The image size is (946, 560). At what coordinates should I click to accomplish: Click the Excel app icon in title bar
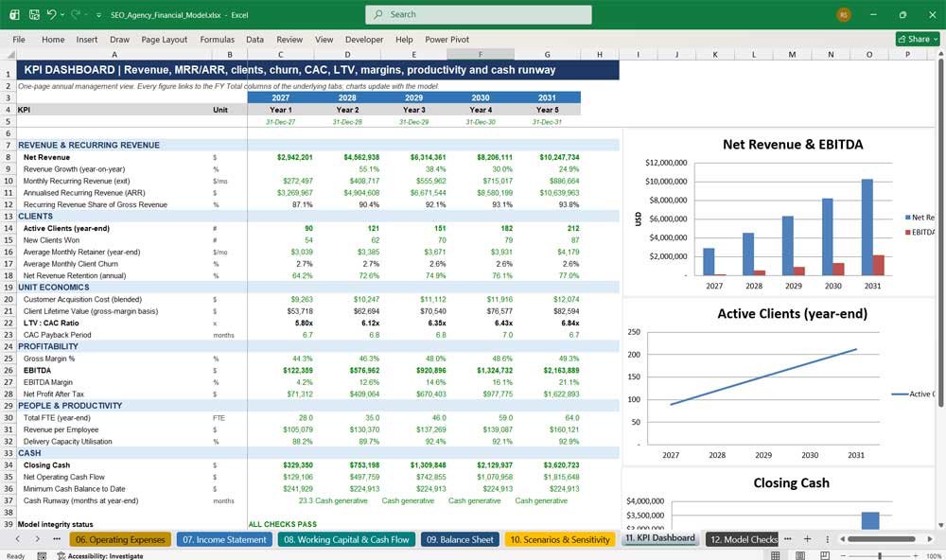pos(14,14)
